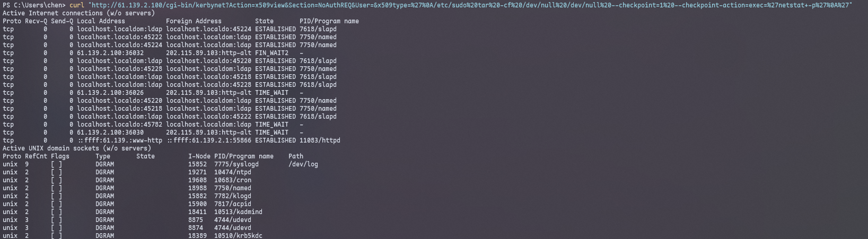Viewport: 868px width, 239px height.
Task: Click the 10510/krb5kdc program entry
Action: 238,236
